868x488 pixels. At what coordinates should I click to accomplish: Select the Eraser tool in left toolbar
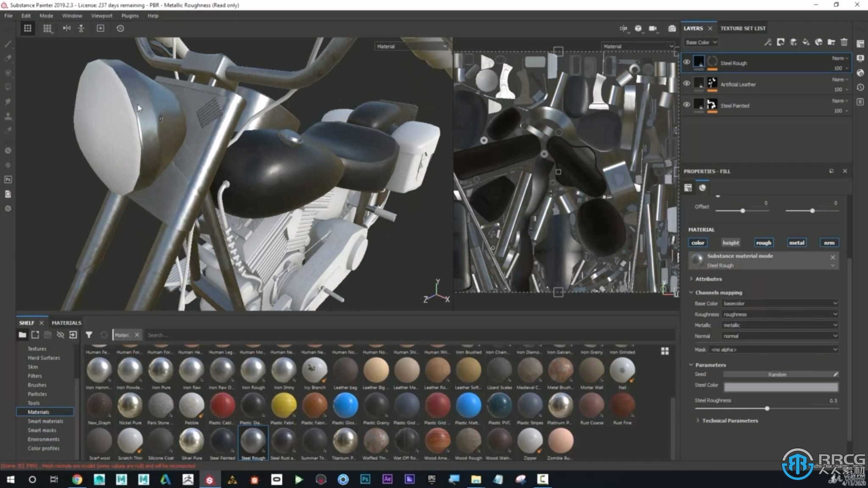tap(8, 58)
